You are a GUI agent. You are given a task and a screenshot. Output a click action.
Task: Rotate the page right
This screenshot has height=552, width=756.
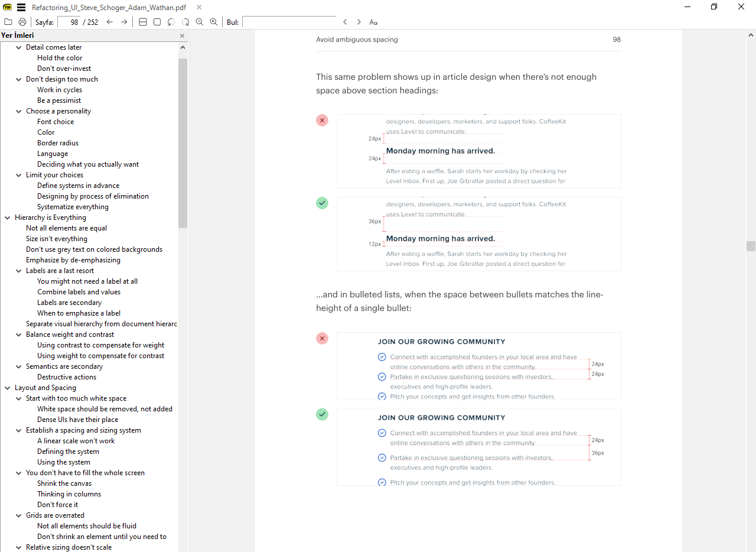tap(185, 22)
